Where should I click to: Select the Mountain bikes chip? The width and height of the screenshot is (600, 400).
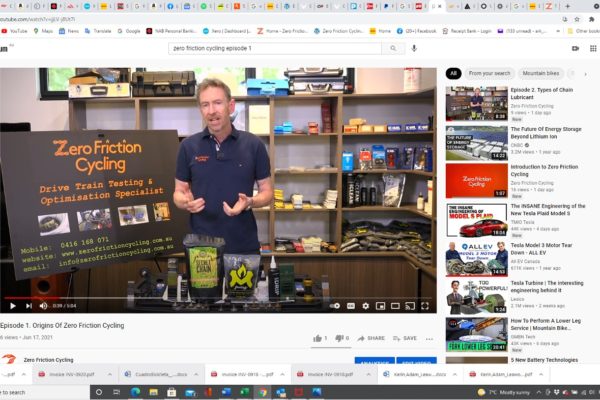[541, 73]
